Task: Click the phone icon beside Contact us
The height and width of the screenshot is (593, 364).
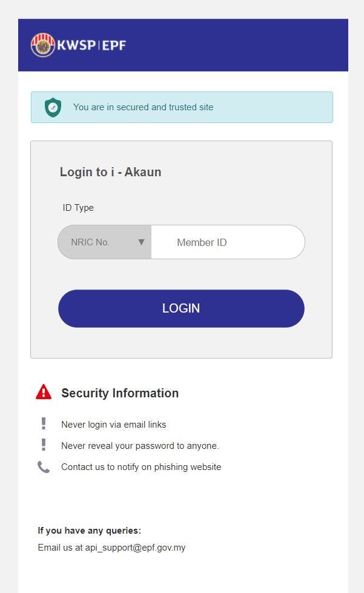Action: [44, 467]
